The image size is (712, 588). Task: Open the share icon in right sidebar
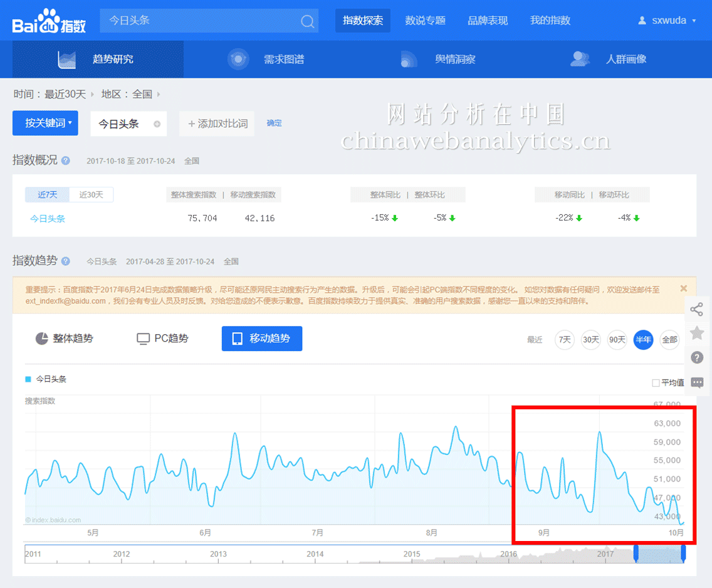696,309
